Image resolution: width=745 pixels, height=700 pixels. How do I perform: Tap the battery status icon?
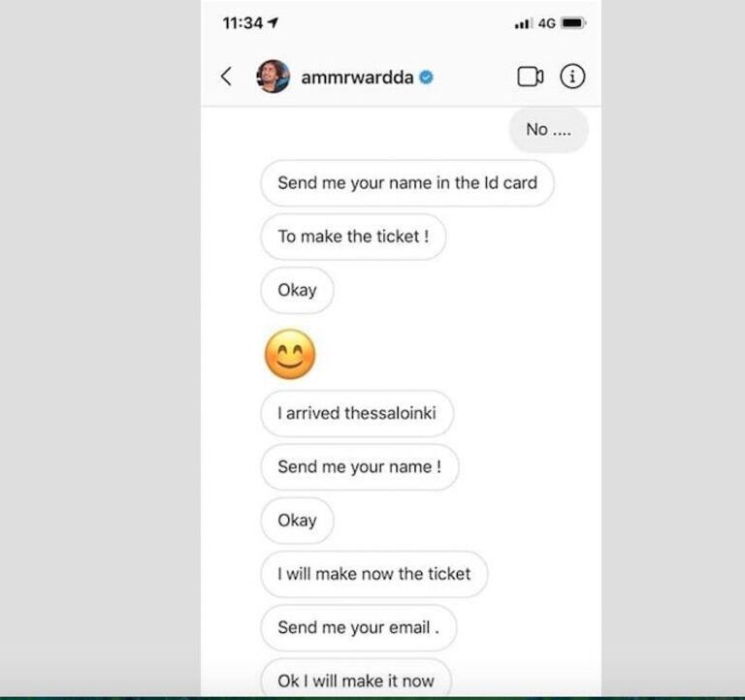click(x=572, y=23)
